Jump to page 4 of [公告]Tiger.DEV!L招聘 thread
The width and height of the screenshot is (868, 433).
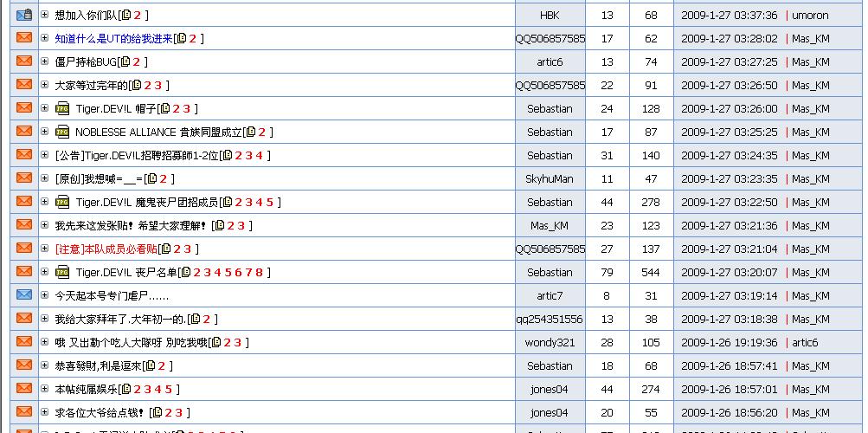pyautogui.click(x=258, y=155)
